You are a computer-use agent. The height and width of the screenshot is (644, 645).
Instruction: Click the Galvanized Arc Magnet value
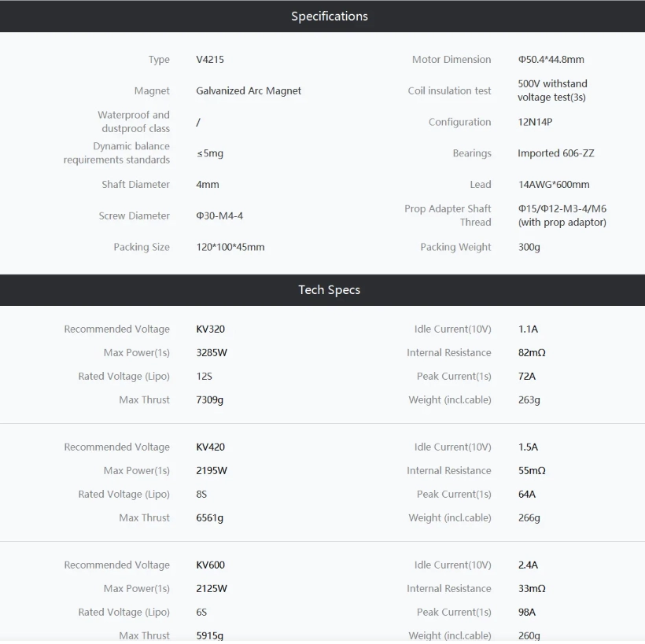[x=249, y=91]
